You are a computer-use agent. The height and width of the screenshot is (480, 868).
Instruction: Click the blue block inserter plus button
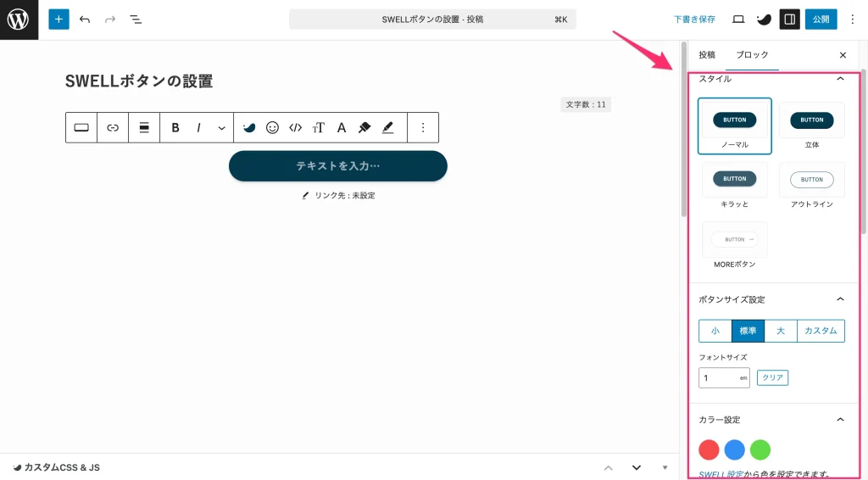(x=58, y=20)
